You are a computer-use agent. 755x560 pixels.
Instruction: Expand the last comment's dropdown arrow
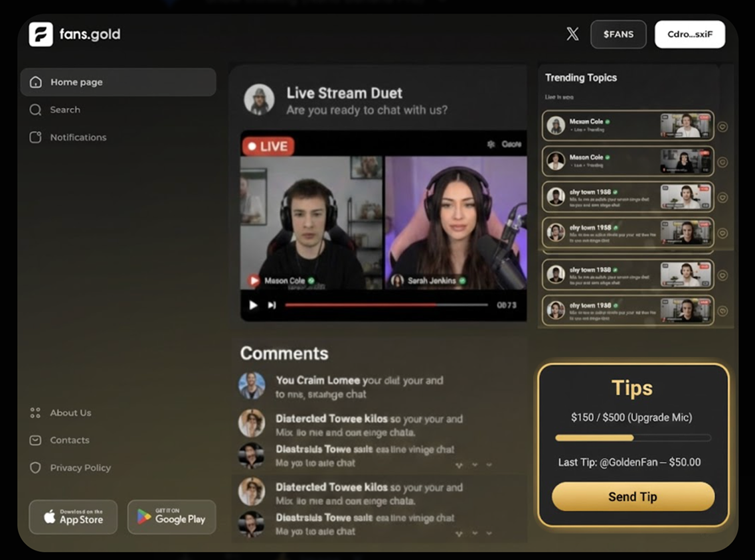[489, 533]
